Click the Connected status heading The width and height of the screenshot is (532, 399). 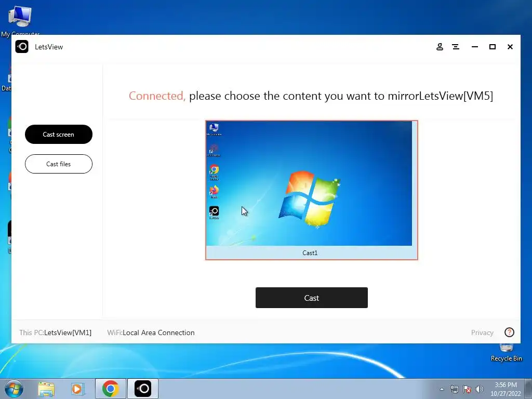pyautogui.click(x=311, y=96)
